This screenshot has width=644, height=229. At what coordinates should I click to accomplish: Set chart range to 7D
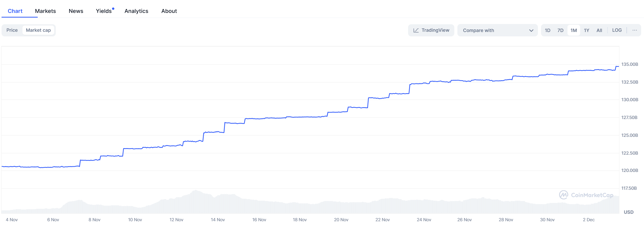click(x=560, y=30)
